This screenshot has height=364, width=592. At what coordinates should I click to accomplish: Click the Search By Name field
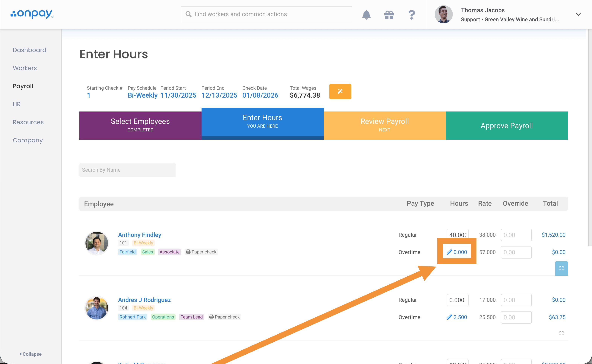pos(127,170)
